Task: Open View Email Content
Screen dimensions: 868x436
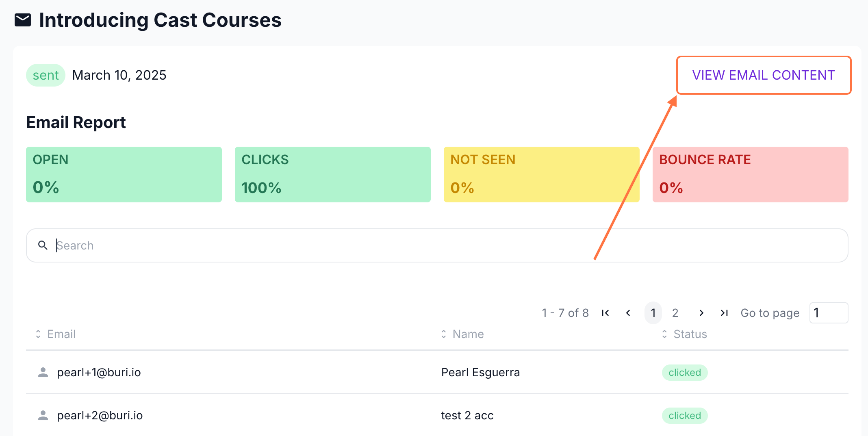Action: click(763, 75)
